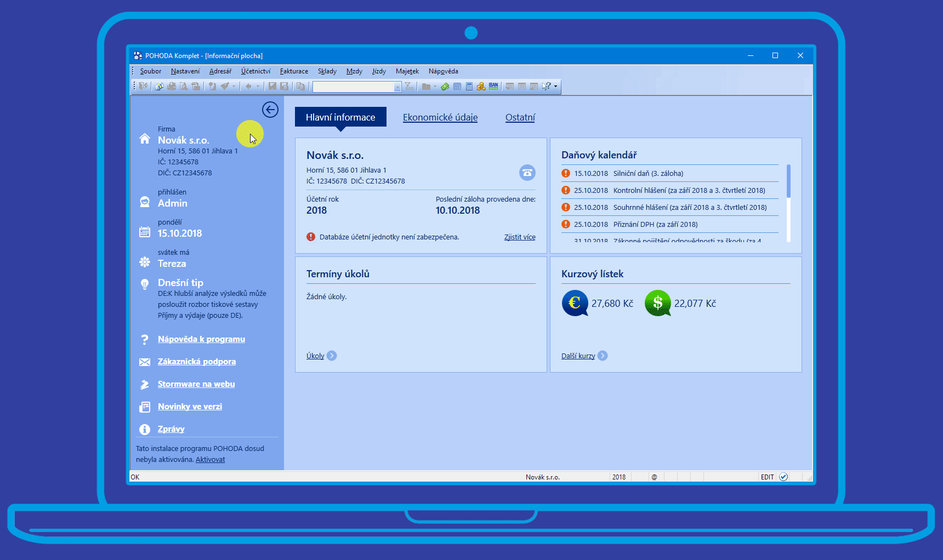Click the exit door toolbar icon
This screenshot has height=560, width=943.
(x=143, y=86)
